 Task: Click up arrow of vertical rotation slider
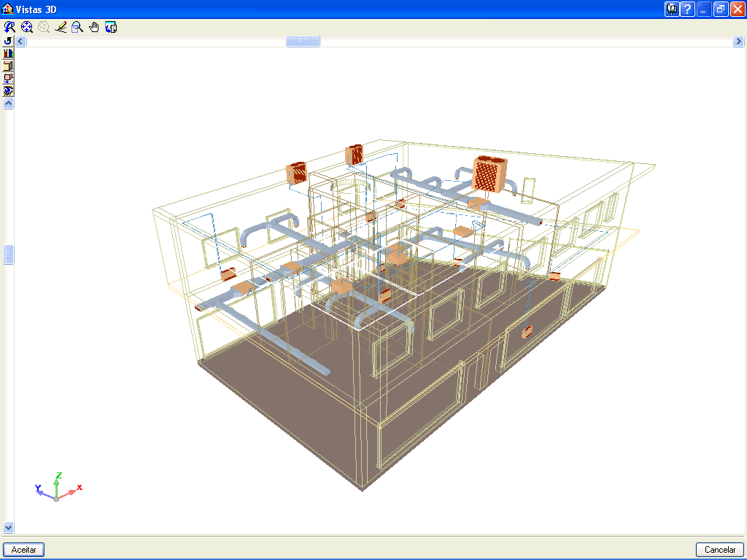(x=8, y=103)
